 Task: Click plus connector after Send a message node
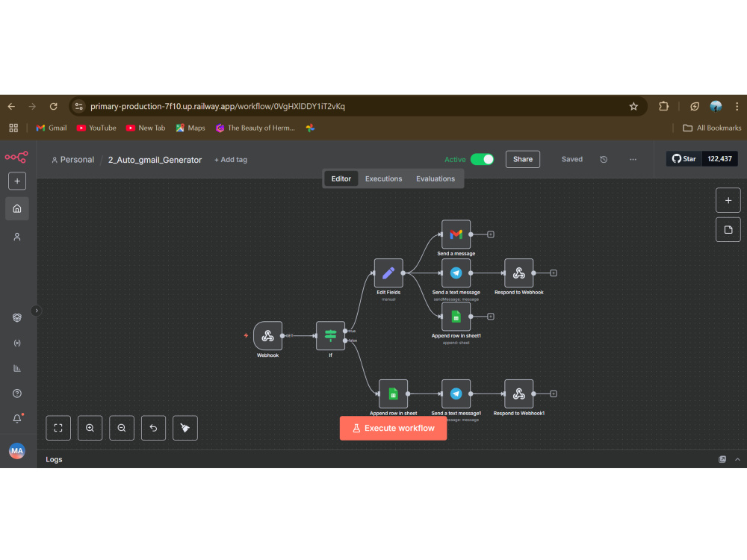pos(491,234)
